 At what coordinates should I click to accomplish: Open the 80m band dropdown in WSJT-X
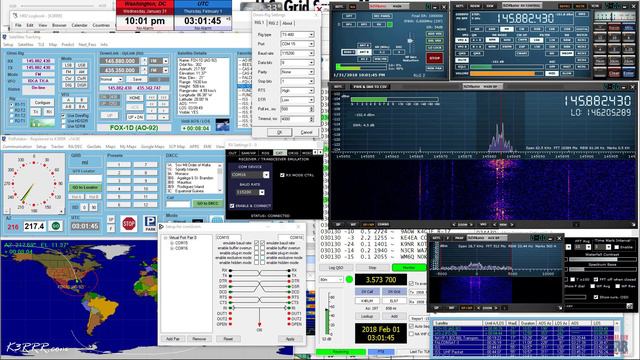click(x=331, y=280)
